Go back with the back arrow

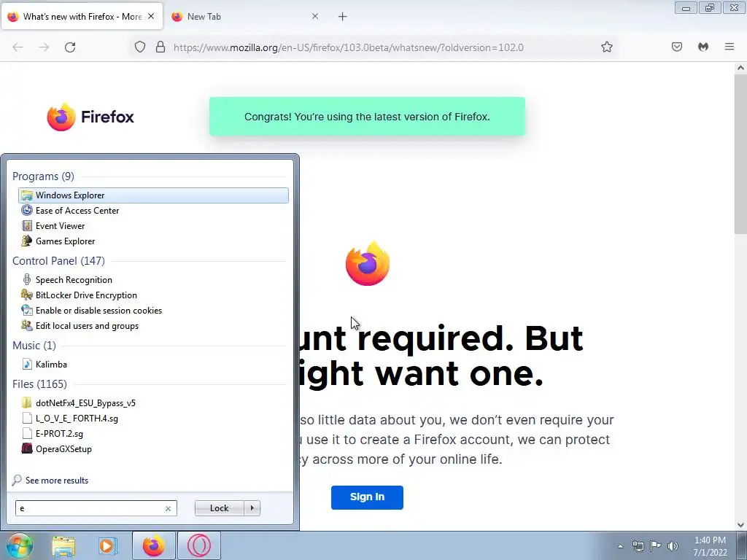(x=18, y=47)
